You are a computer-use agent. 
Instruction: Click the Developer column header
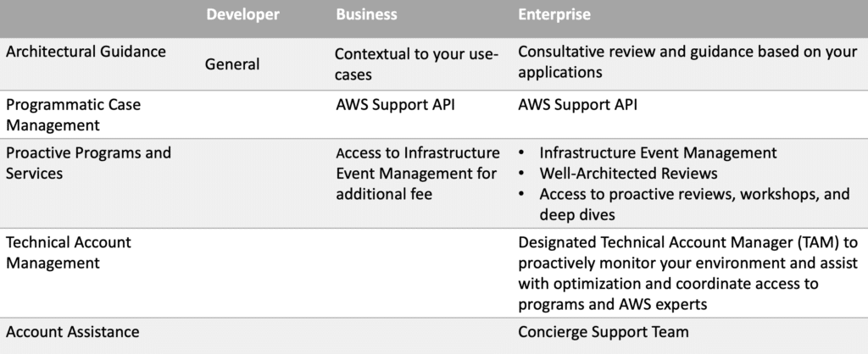(242, 14)
